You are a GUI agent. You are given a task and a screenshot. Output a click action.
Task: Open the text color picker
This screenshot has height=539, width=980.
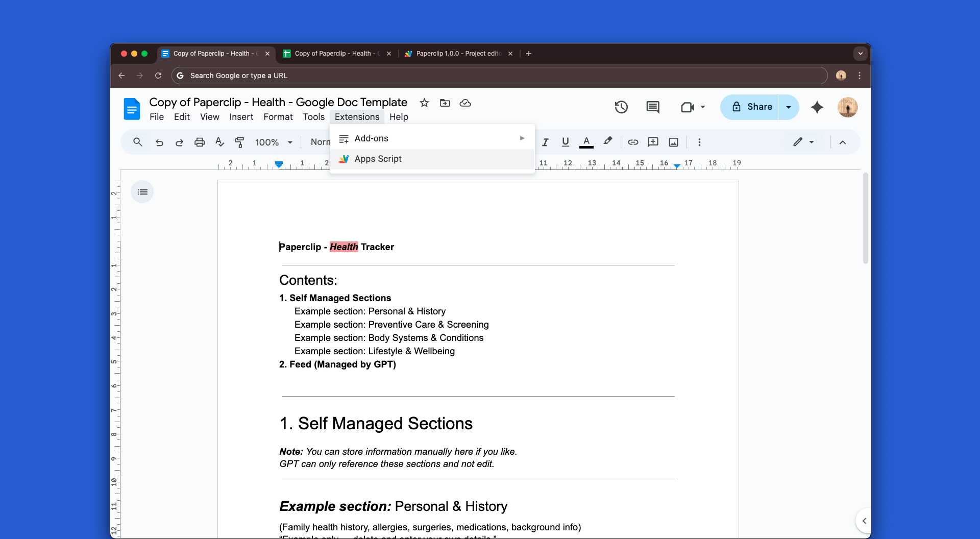tap(586, 142)
